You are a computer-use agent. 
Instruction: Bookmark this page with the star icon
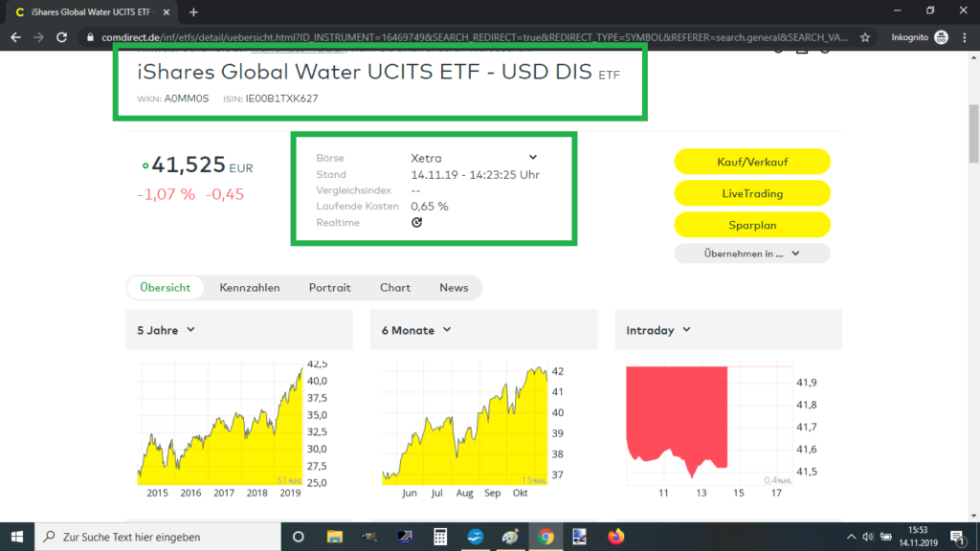click(865, 37)
